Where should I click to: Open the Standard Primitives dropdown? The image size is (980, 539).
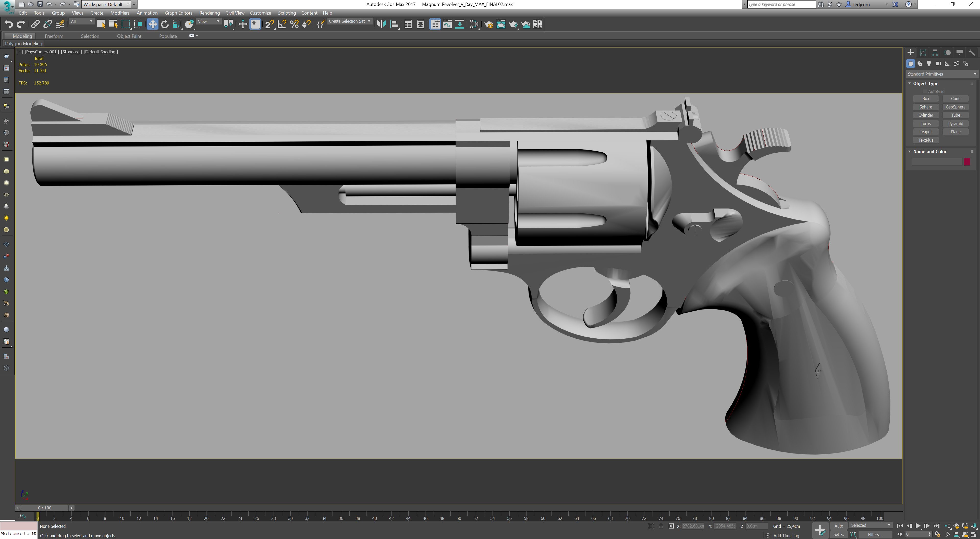click(940, 74)
